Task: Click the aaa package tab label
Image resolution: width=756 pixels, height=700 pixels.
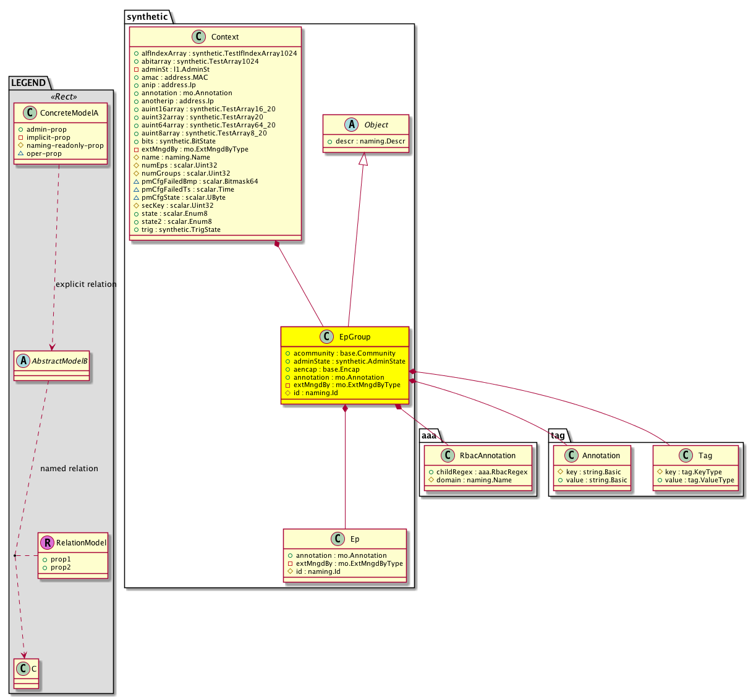Action: [429, 435]
